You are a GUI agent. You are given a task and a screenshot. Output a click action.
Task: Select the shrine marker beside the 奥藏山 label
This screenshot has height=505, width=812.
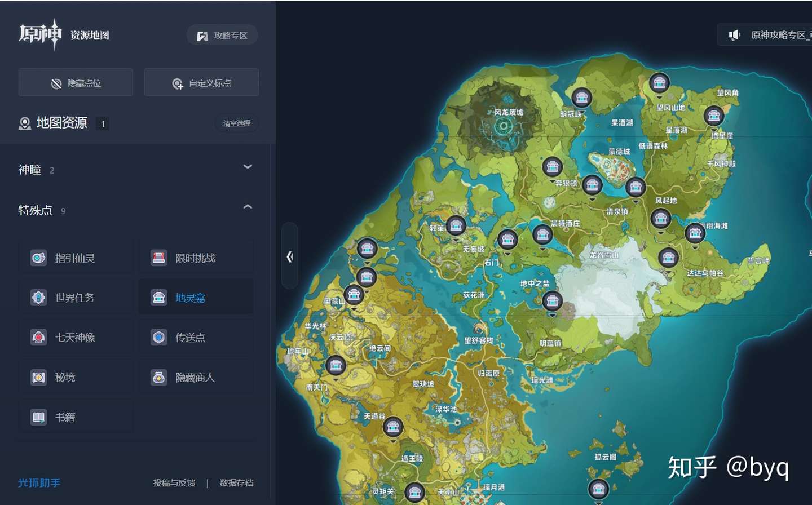tap(354, 295)
